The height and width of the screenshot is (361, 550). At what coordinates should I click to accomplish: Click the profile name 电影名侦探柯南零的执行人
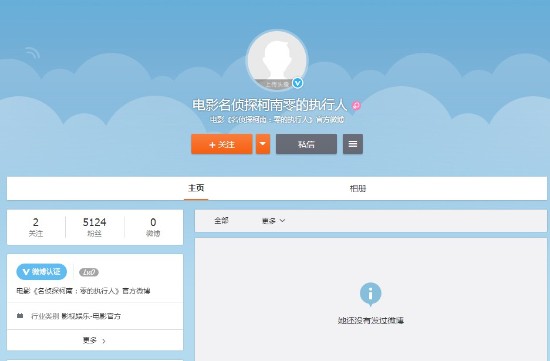pos(269,105)
